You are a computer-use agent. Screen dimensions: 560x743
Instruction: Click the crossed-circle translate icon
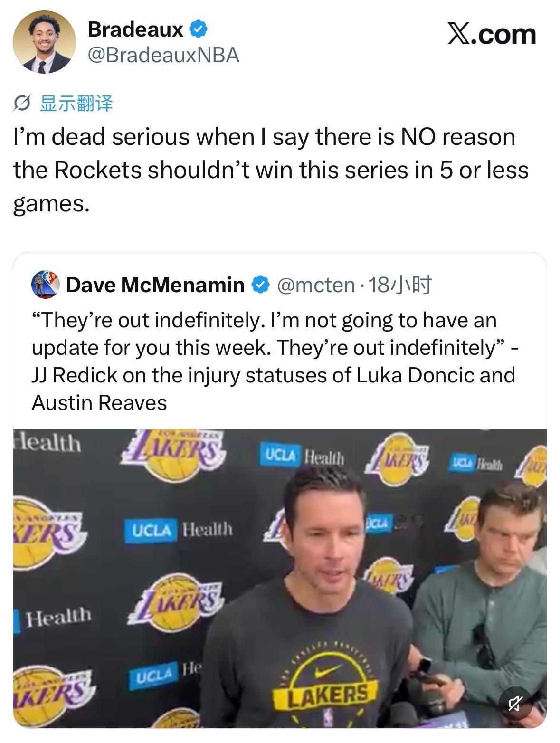22,104
